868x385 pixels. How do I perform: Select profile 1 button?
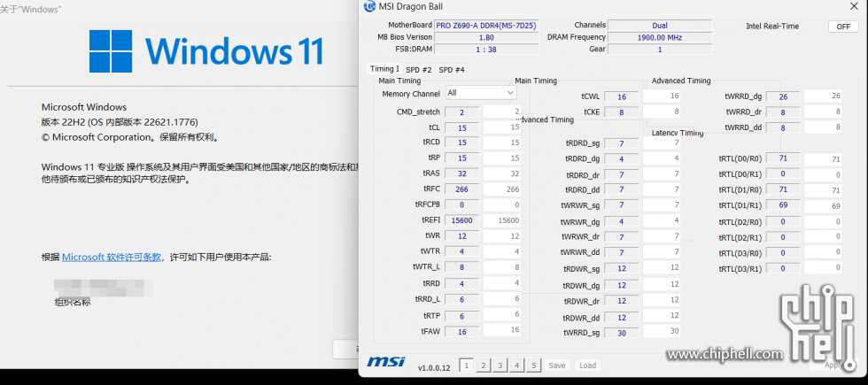(x=467, y=365)
